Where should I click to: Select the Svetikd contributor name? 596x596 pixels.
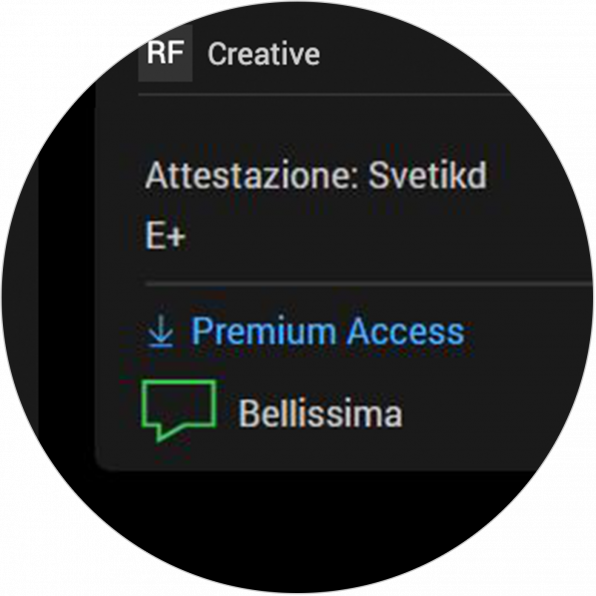[x=428, y=175]
